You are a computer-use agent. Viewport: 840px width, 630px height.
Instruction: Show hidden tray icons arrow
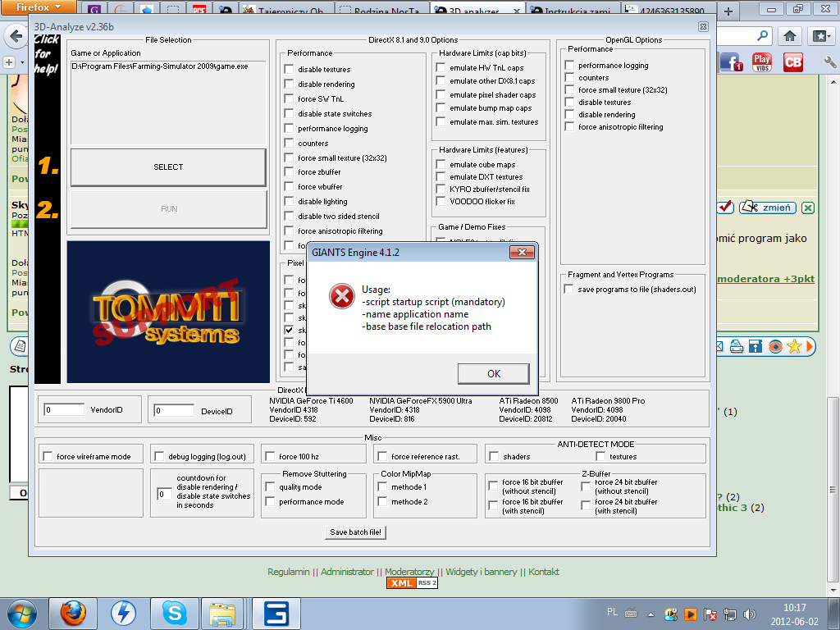pyautogui.click(x=651, y=614)
